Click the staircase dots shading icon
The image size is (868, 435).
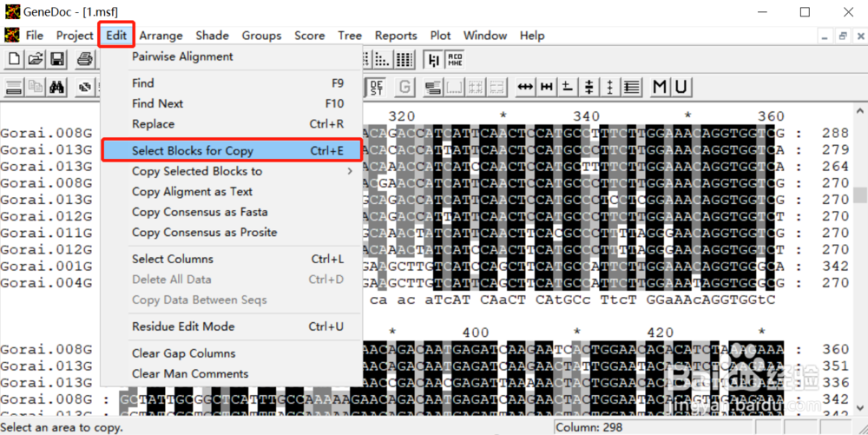381,59
